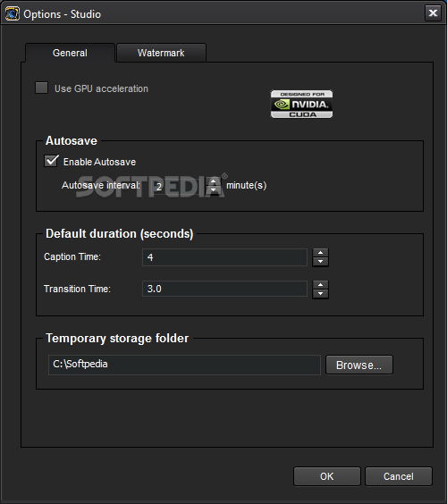Screen dimensions: 447x504
Task: Decrease Autosave interval with down arrow
Action: click(x=213, y=189)
